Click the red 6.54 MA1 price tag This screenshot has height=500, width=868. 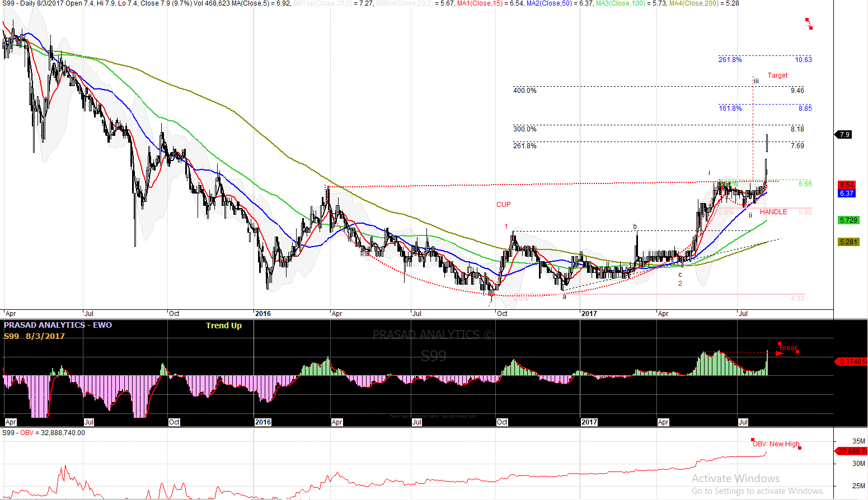click(846, 185)
